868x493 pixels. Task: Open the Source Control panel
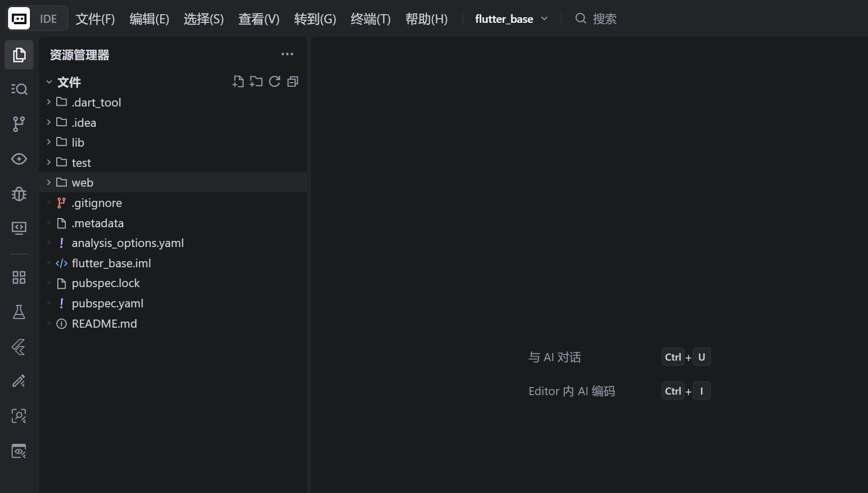(x=19, y=124)
